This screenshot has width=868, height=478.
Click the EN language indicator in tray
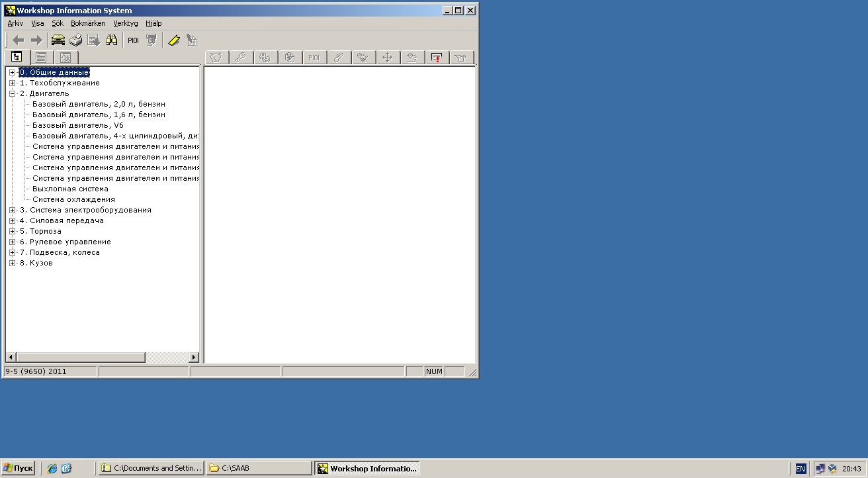point(801,469)
